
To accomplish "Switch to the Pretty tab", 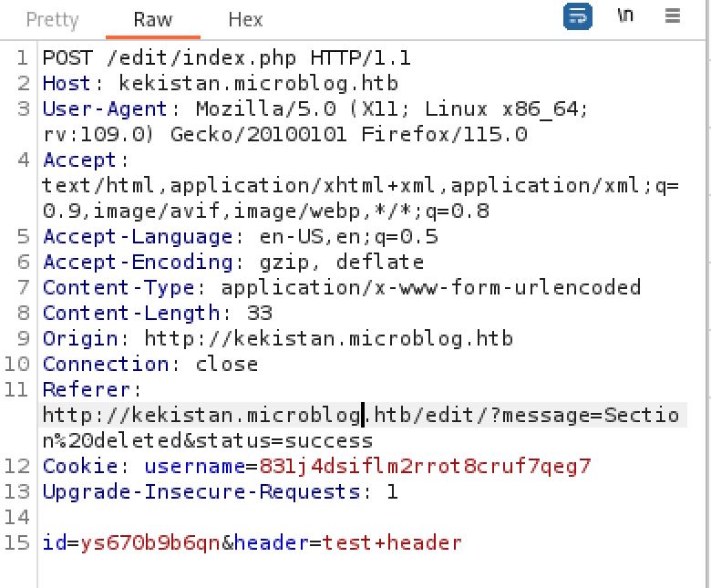I will pyautogui.click(x=52, y=19).
